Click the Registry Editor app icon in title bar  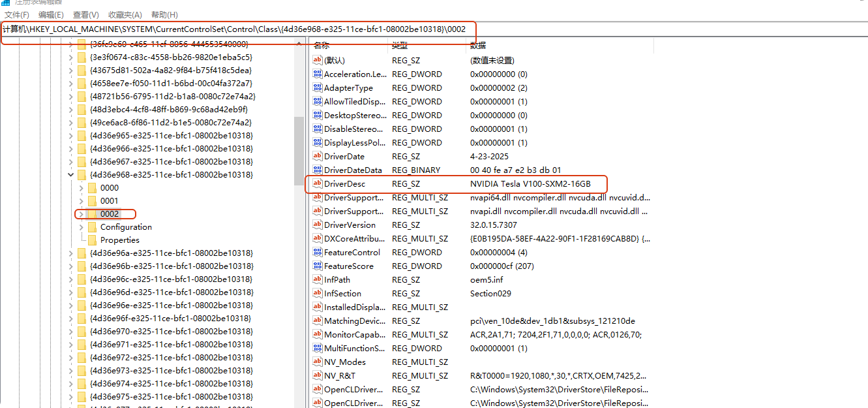point(5,3)
